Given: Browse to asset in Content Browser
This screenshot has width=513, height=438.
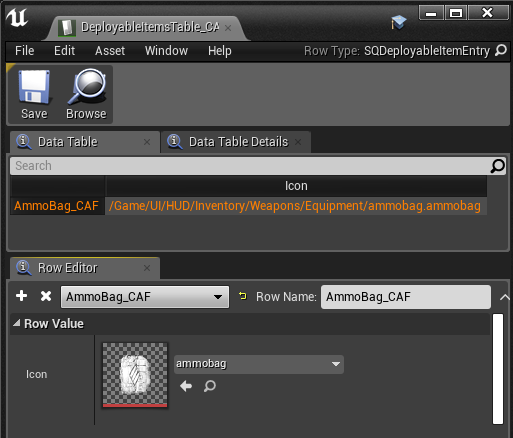Looking at the screenshot, I should click(x=86, y=95).
